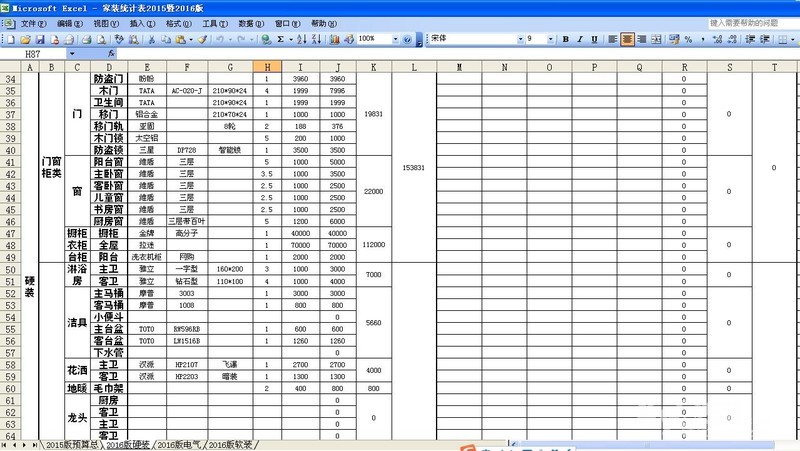Launch the Chart Wizard

335,39
